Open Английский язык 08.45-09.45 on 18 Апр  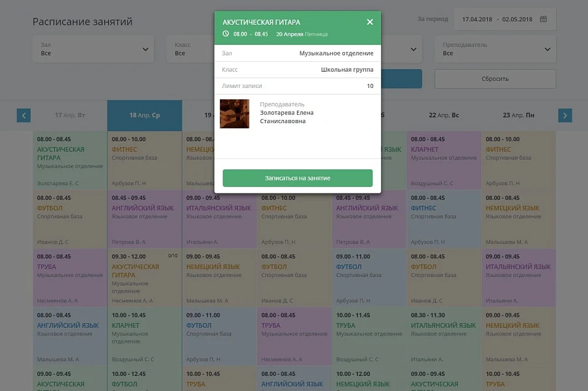click(x=145, y=219)
